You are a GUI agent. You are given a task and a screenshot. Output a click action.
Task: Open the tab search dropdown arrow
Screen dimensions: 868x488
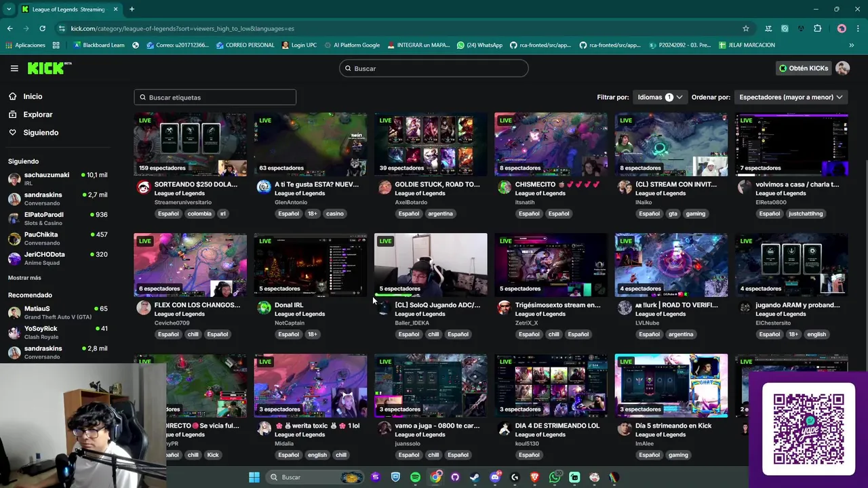pos(9,9)
